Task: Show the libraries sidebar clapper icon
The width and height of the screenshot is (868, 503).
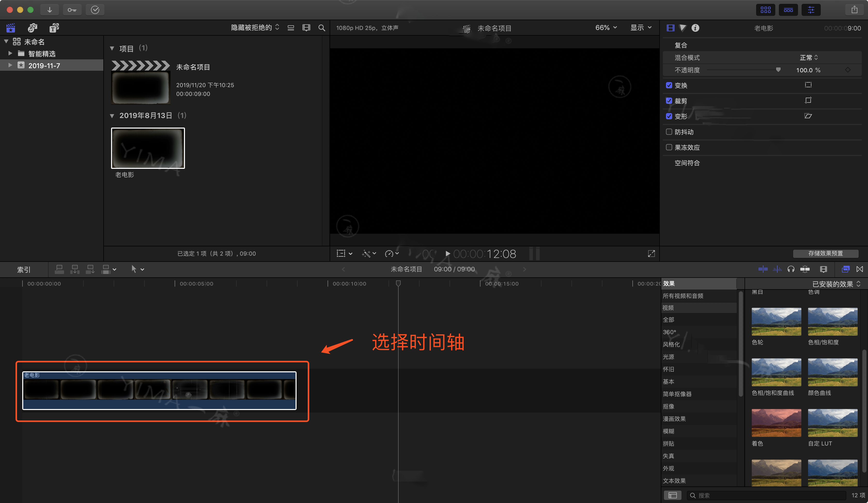Action: pyautogui.click(x=11, y=28)
